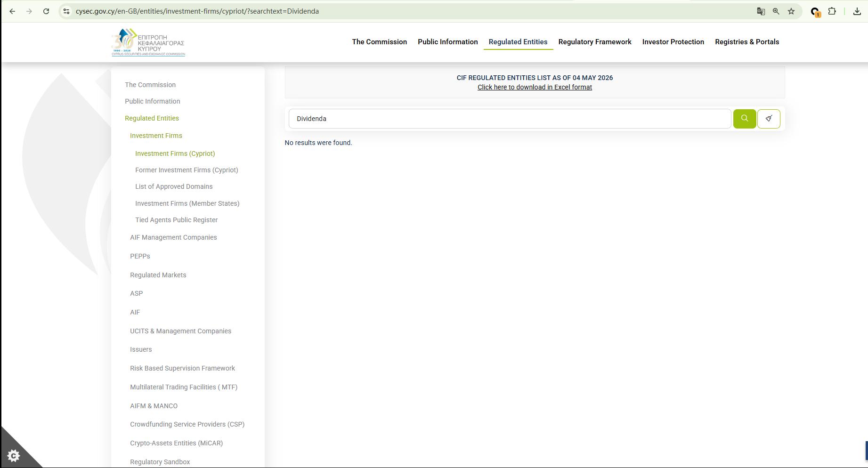Download the list in Excel format

pos(535,87)
